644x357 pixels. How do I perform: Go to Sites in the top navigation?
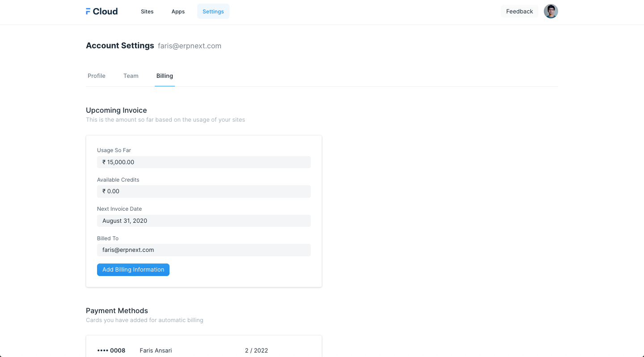click(x=147, y=12)
